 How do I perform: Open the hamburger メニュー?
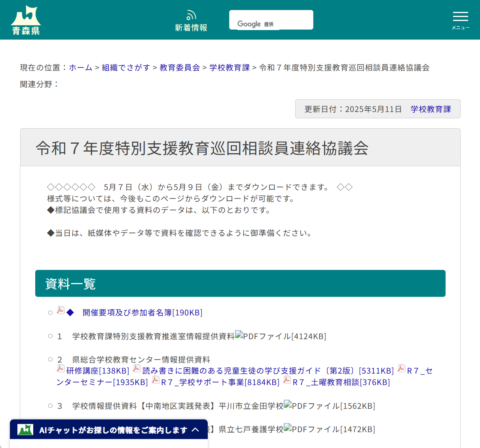(460, 17)
